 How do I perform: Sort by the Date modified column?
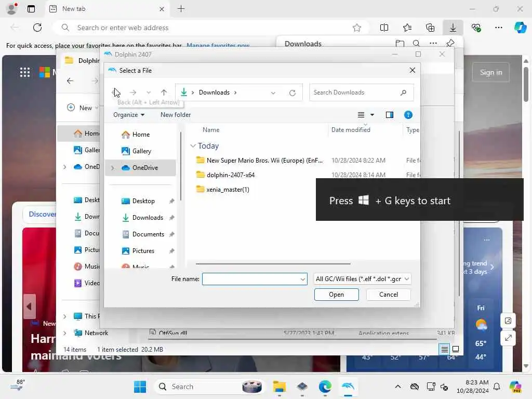[x=351, y=129]
